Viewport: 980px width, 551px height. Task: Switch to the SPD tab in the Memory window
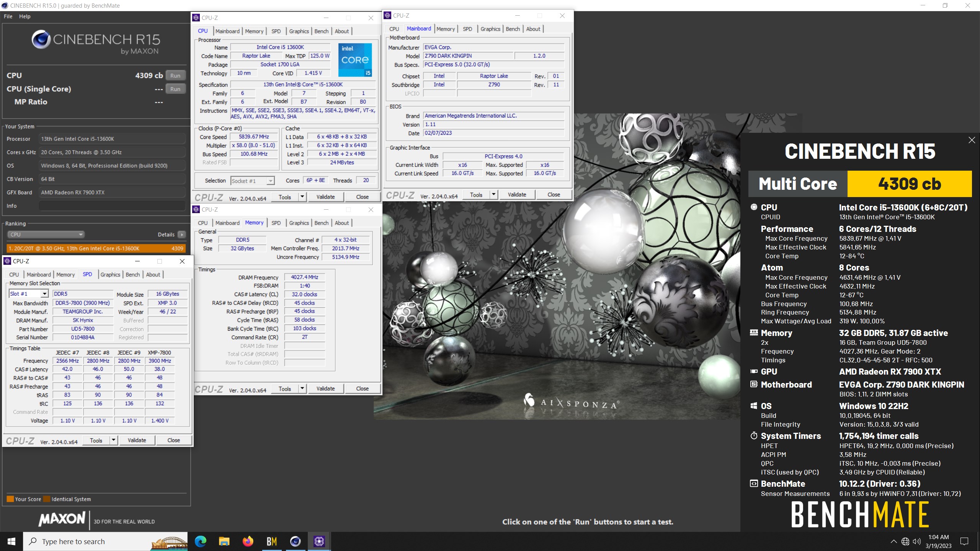276,223
